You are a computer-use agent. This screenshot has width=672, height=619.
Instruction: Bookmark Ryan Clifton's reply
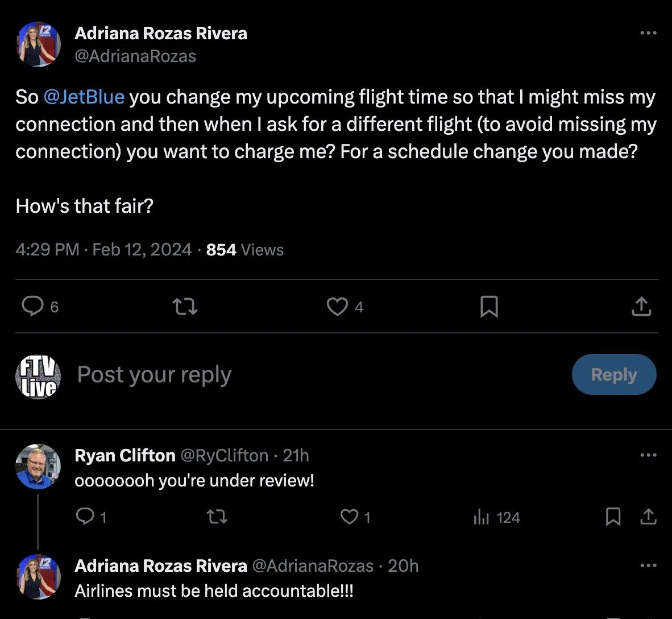click(613, 517)
